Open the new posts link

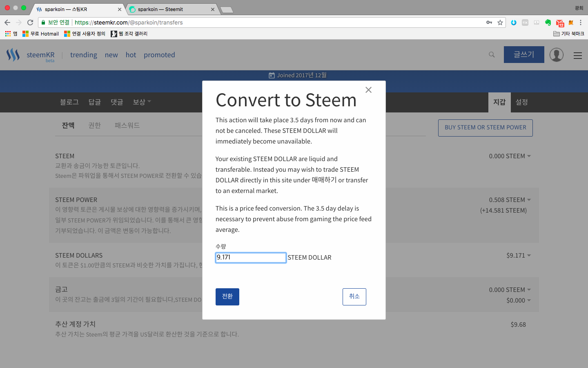[111, 55]
